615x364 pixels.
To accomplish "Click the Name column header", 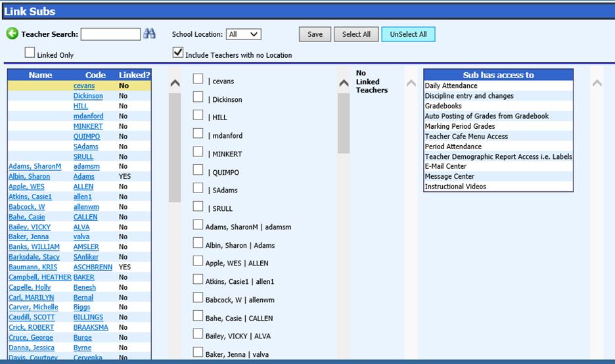I will 40,75.
